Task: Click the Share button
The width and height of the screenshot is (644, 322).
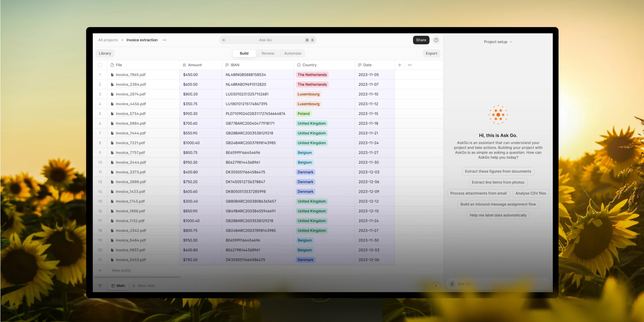Action: click(421, 40)
